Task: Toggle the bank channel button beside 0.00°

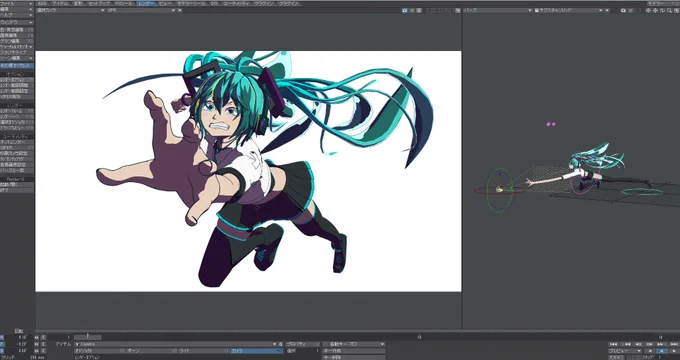Action: (x=2, y=350)
